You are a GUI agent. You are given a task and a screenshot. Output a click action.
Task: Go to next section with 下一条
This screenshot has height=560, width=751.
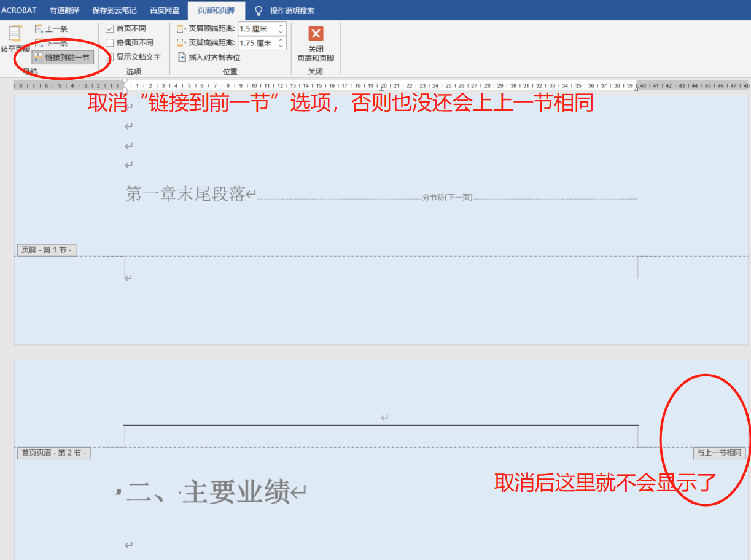[x=51, y=43]
